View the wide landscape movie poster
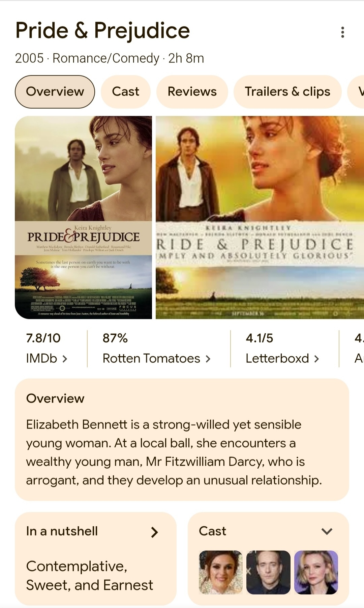This screenshot has width=364, height=608. pos(260,217)
